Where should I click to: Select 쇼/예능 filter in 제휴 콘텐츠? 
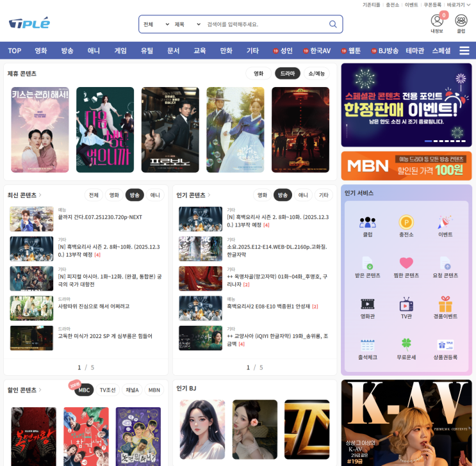pyautogui.click(x=316, y=74)
